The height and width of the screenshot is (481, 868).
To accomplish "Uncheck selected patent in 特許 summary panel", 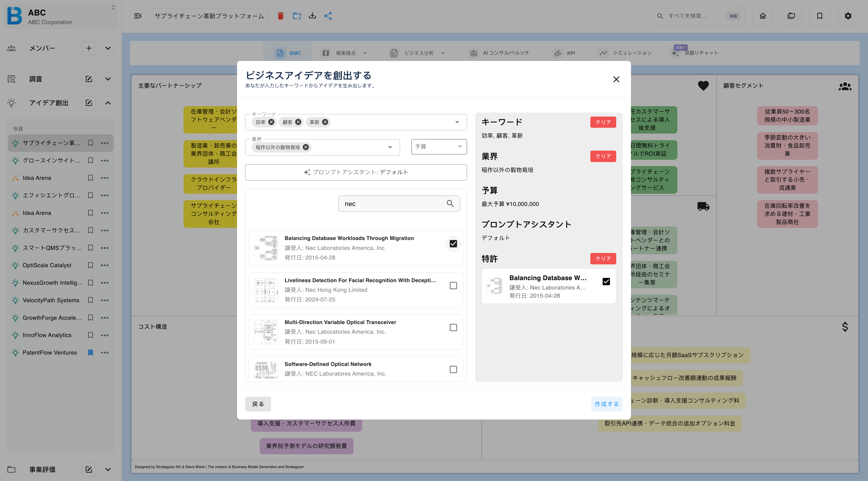I will (x=606, y=281).
